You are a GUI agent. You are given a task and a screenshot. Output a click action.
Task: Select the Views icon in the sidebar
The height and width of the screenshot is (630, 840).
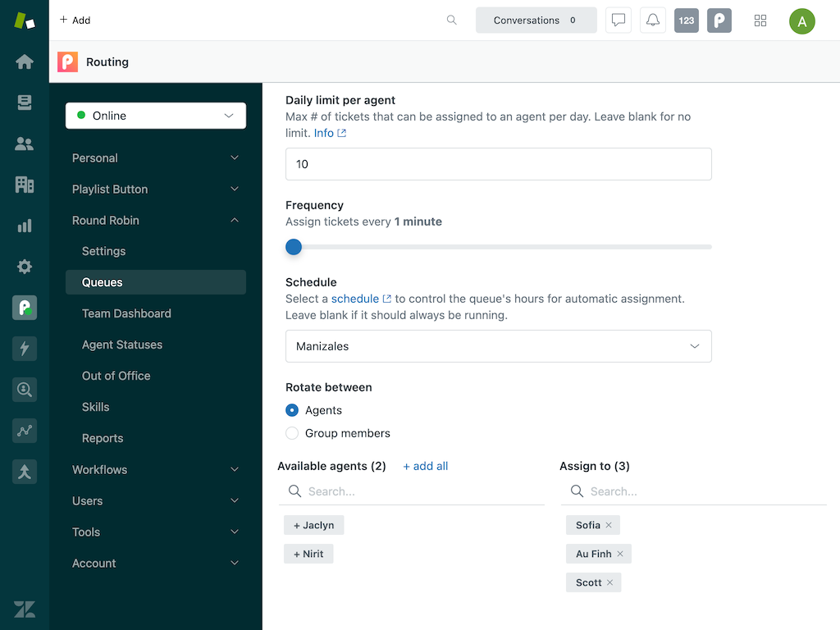[x=24, y=103]
